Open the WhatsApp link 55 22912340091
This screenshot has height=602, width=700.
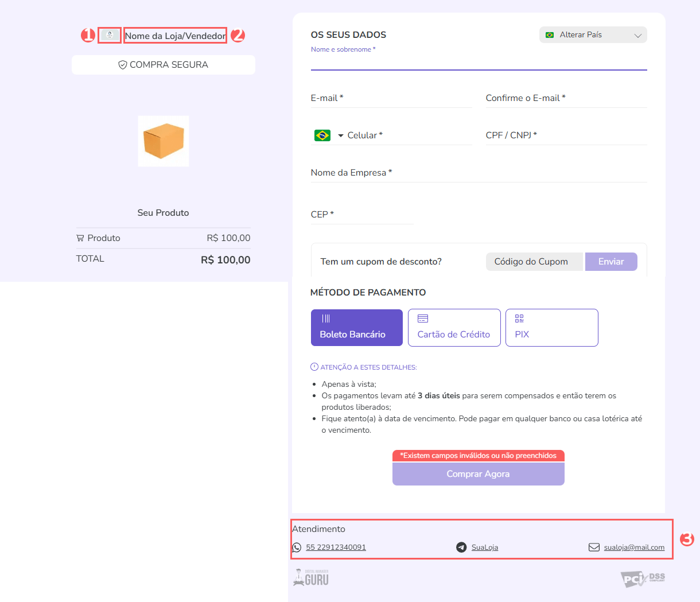336,547
